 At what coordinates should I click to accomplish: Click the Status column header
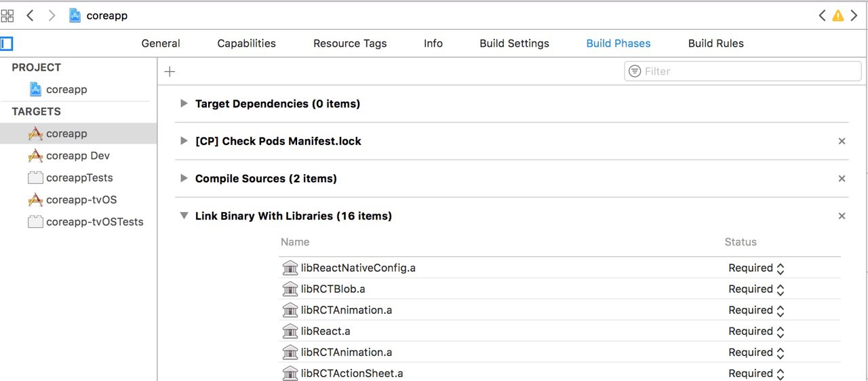tap(741, 242)
